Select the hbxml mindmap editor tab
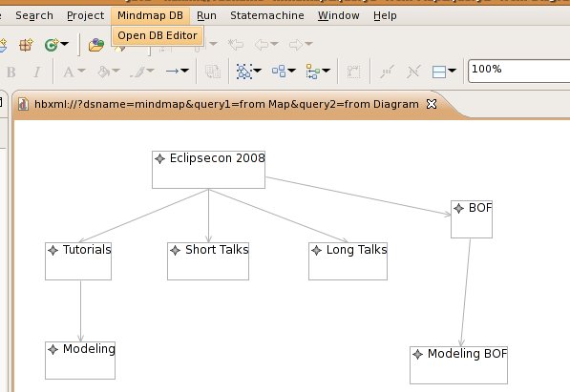 point(226,104)
